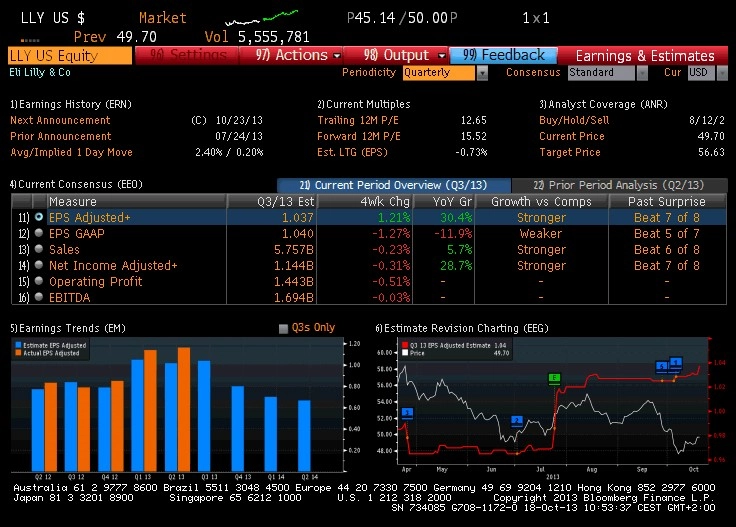This screenshot has height=527, width=736.
Task: Click the Operating Profit 4Wk Chg -0.51%
Action: (391, 281)
